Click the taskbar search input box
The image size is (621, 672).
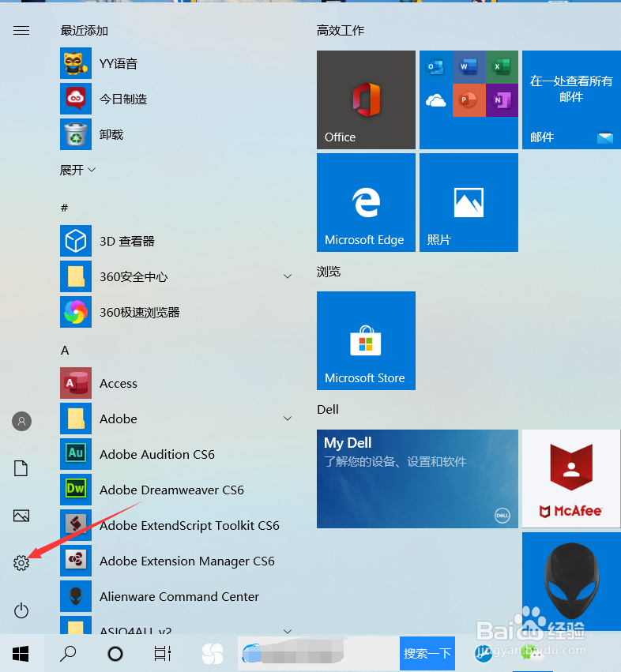tap(318, 653)
